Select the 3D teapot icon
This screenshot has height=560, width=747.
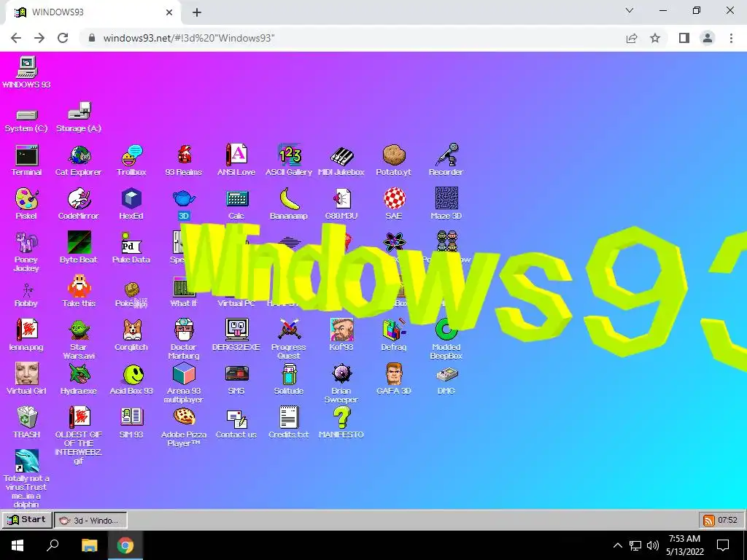[x=184, y=198]
